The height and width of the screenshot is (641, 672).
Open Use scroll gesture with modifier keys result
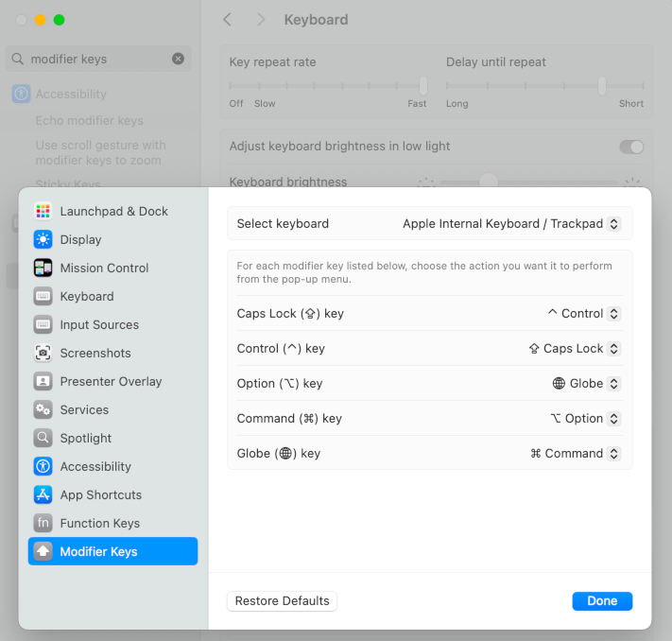[x=100, y=152]
